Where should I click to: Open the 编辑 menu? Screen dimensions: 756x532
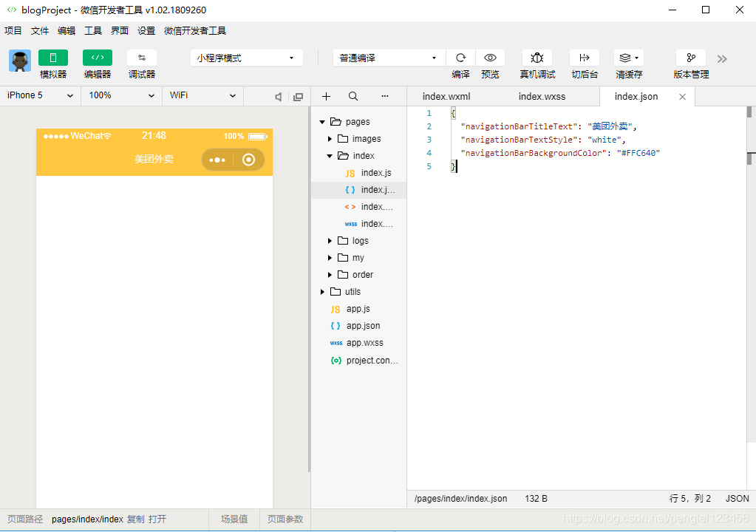tap(66, 31)
